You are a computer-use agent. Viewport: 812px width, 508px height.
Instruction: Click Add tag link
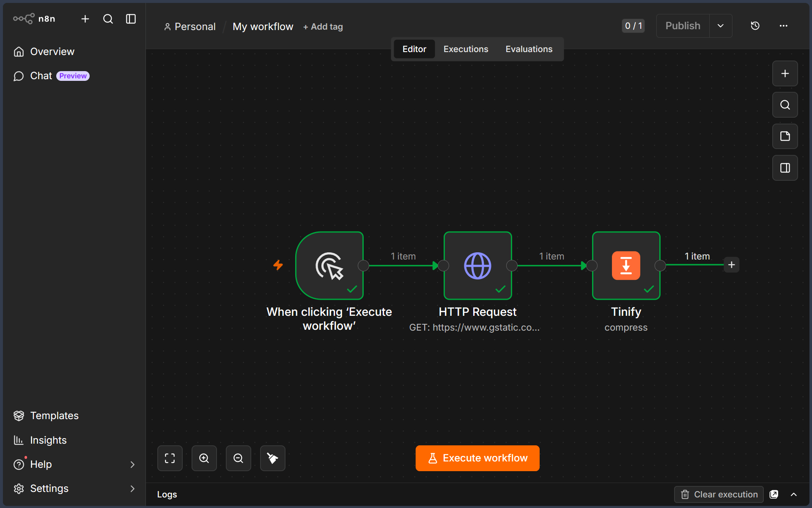[x=323, y=27]
